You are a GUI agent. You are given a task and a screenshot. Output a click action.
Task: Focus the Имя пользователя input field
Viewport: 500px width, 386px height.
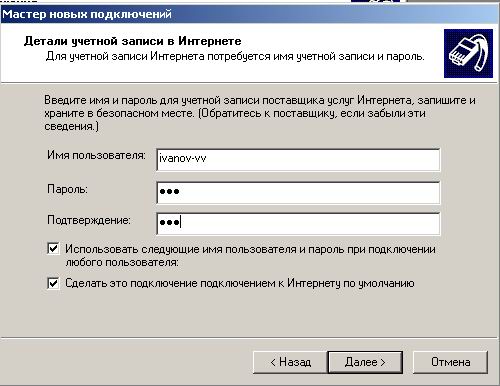(x=298, y=159)
